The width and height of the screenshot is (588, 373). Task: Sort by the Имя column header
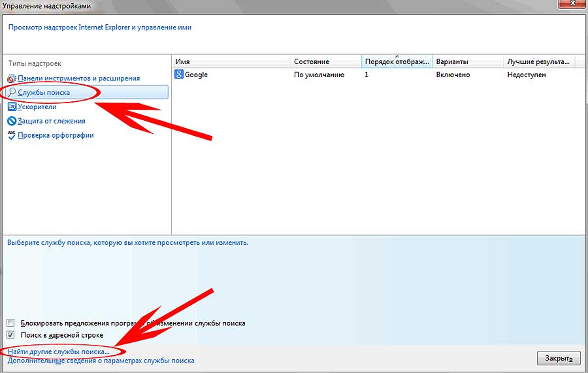(231, 61)
